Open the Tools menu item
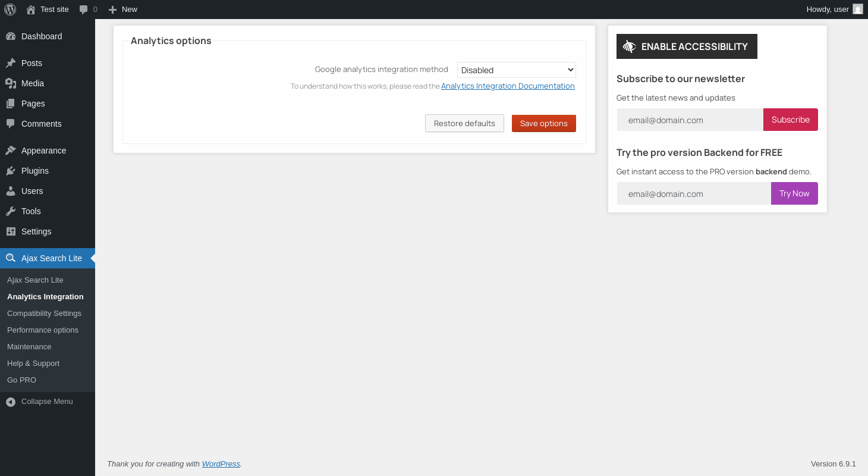Viewport: 868px width, 476px height. (x=48, y=211)
